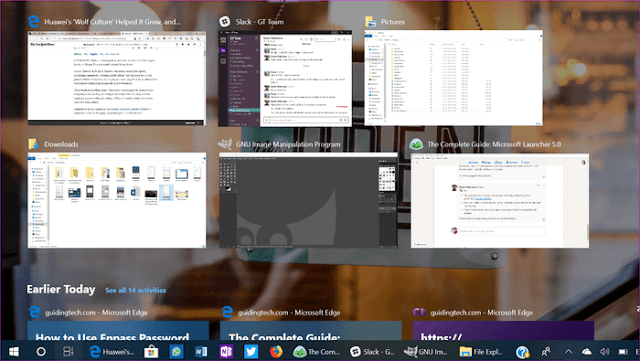
Task: Switch to GNU Image taskbar item
Action: tap(427, 351)
